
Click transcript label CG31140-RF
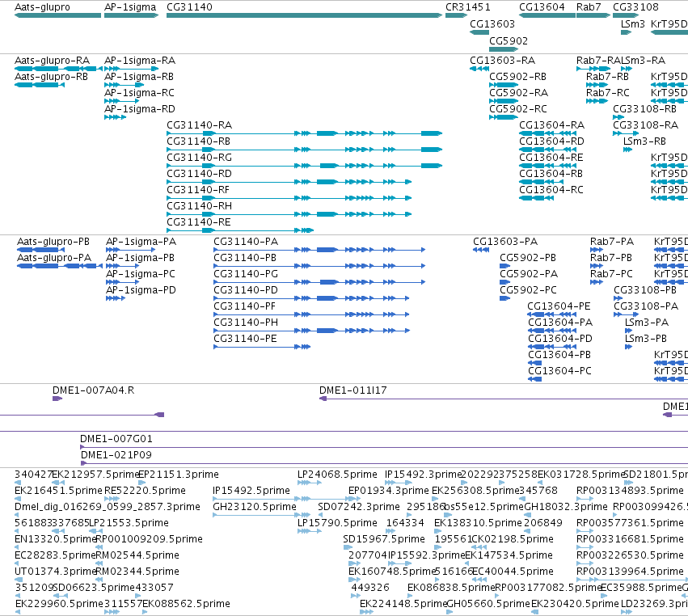click(x=198, y=190)
